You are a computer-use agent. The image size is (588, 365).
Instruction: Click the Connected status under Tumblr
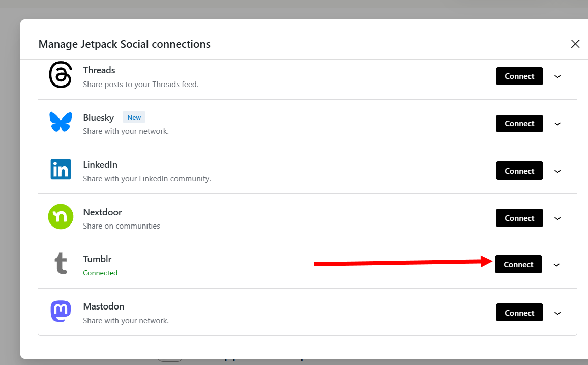(x=100, y=273)
